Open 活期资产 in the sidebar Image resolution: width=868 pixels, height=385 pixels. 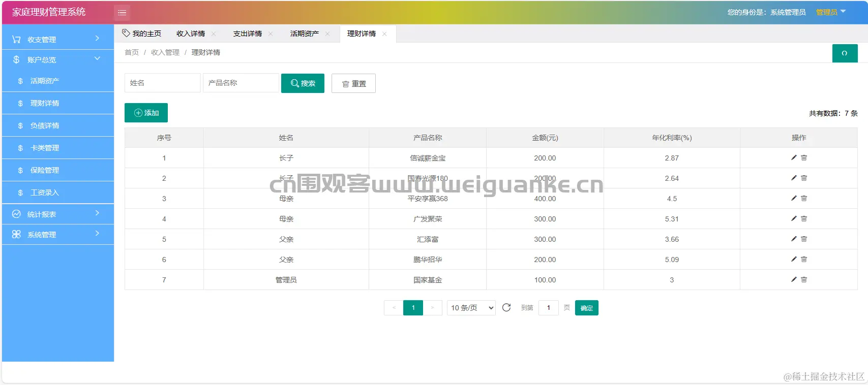point(58,81)
